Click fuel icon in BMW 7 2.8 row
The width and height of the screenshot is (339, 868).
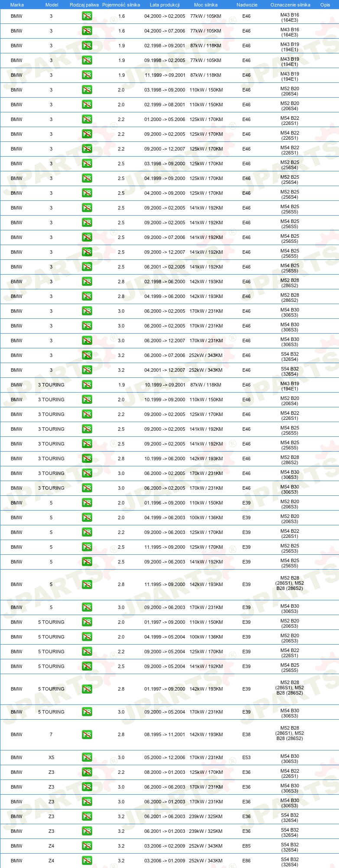[x=87, y=734]
